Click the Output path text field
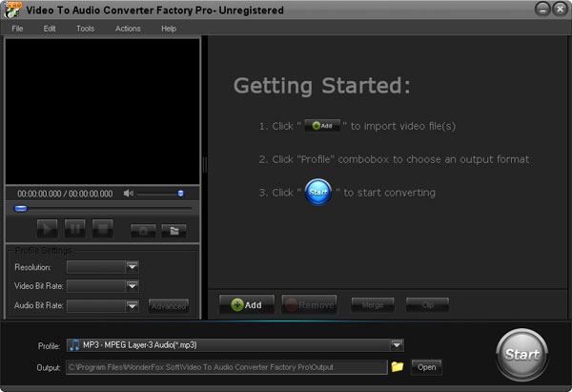The image size is (572, 392). (226, 366)
